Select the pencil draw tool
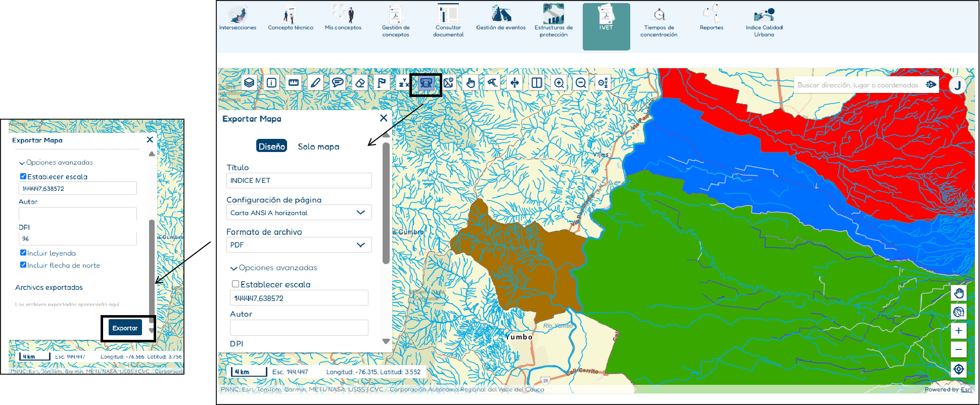The image size is (980, 405). [x=315, y=82]
